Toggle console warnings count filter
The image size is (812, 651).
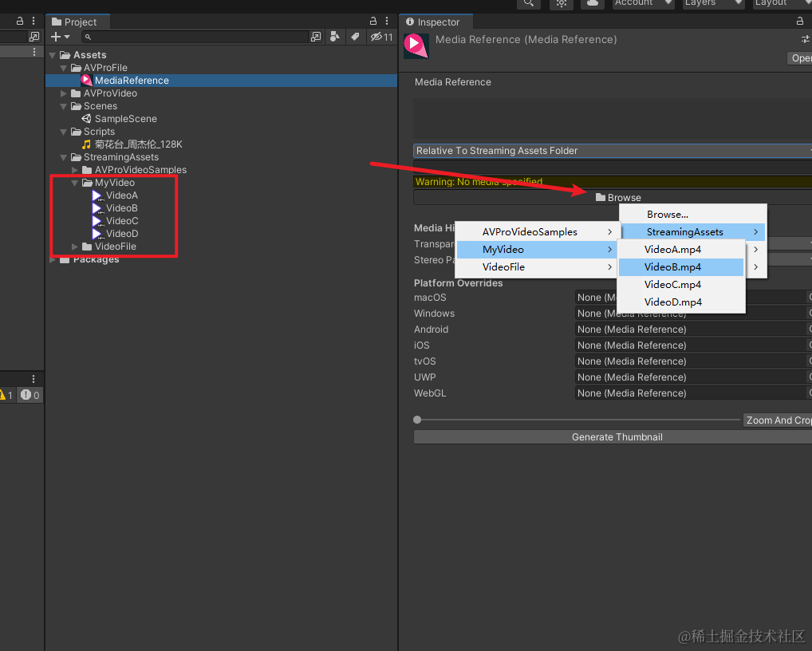tap(6, 395)
